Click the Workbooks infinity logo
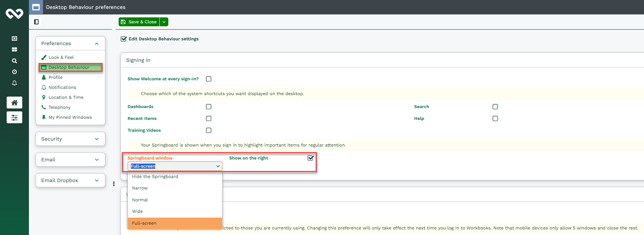644x235 pixels. [14, 14]
